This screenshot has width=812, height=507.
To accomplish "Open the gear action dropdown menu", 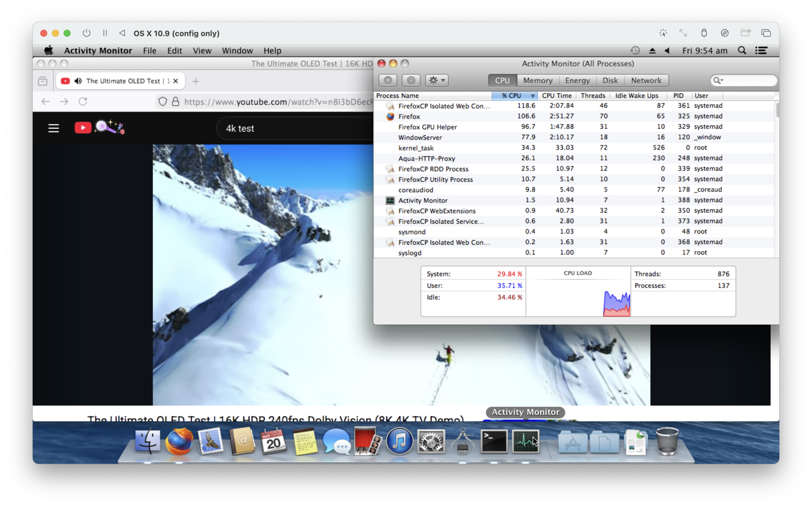I will [x=437, y=80].
